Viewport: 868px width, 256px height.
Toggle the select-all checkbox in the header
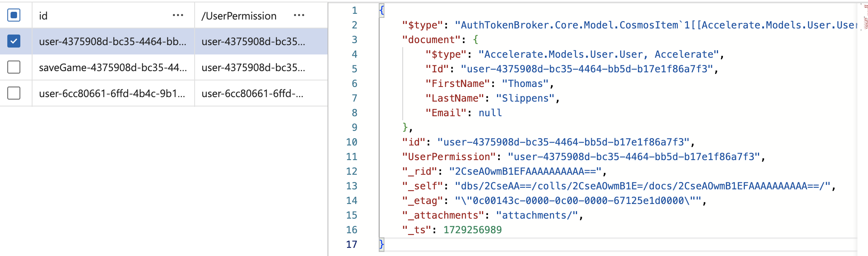coord(14,15)
